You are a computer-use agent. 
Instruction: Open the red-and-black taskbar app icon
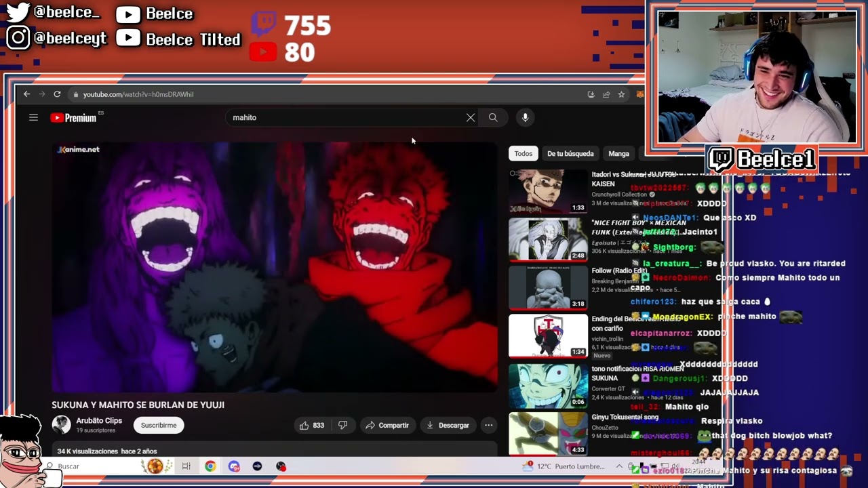(281, 466)
